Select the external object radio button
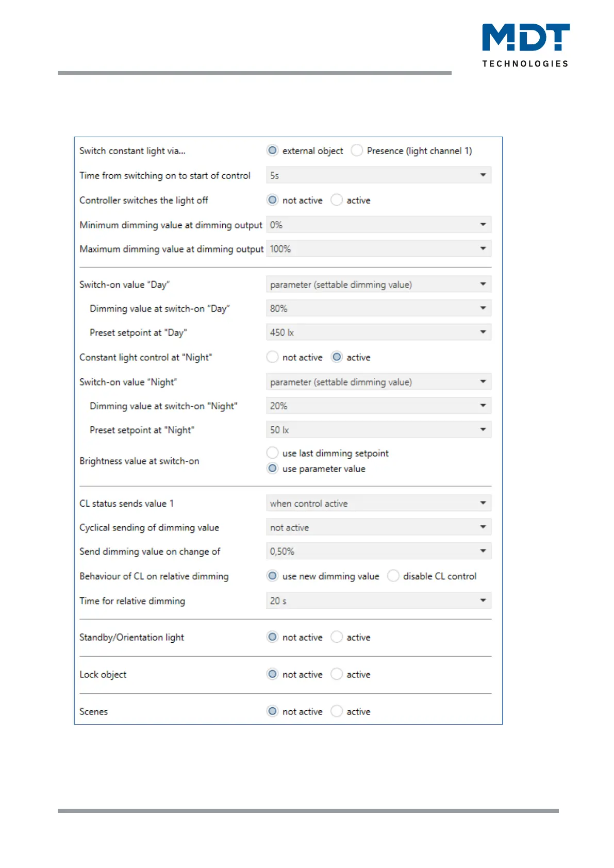The height and width of the screenshot is (868, 614). (273, 151)
